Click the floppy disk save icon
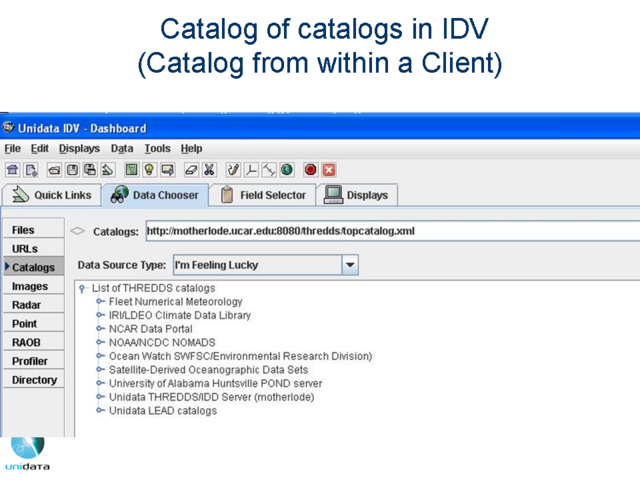The height and width of the screenshot is (480, 640). point(73,170)
